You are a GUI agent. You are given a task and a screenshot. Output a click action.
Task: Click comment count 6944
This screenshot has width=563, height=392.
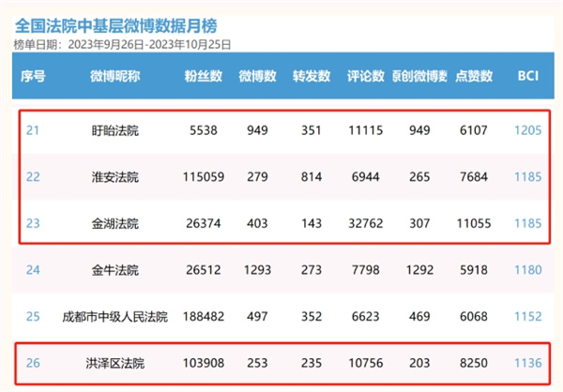click(366, 176)
